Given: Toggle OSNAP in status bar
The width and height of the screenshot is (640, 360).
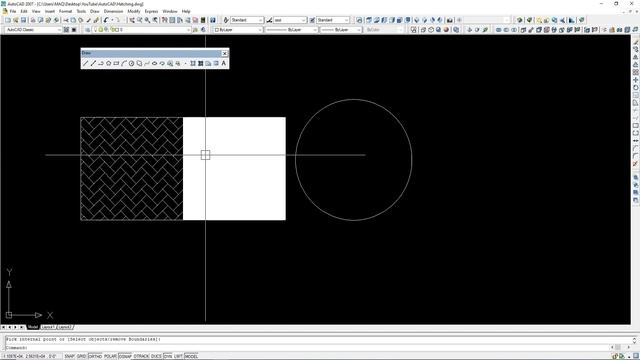Looking at the screenshot, I should 125,356.
